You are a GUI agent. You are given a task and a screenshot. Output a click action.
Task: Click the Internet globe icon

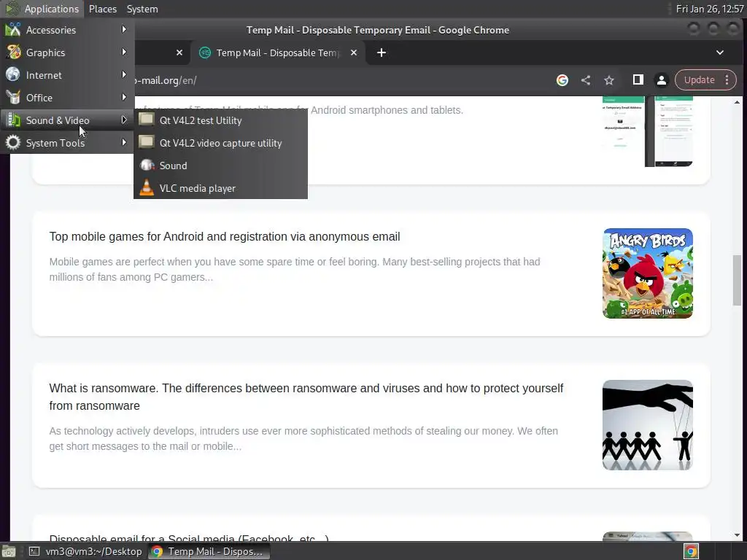pos(13,74)
